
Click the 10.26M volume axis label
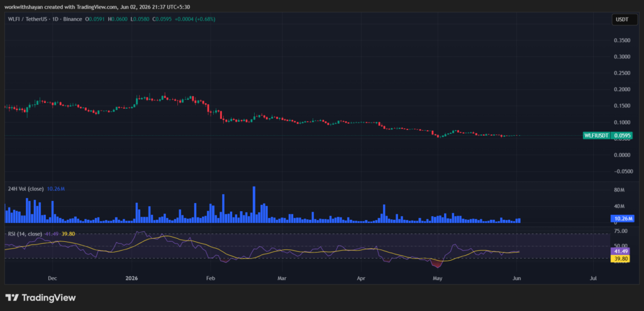coord(623,219)
